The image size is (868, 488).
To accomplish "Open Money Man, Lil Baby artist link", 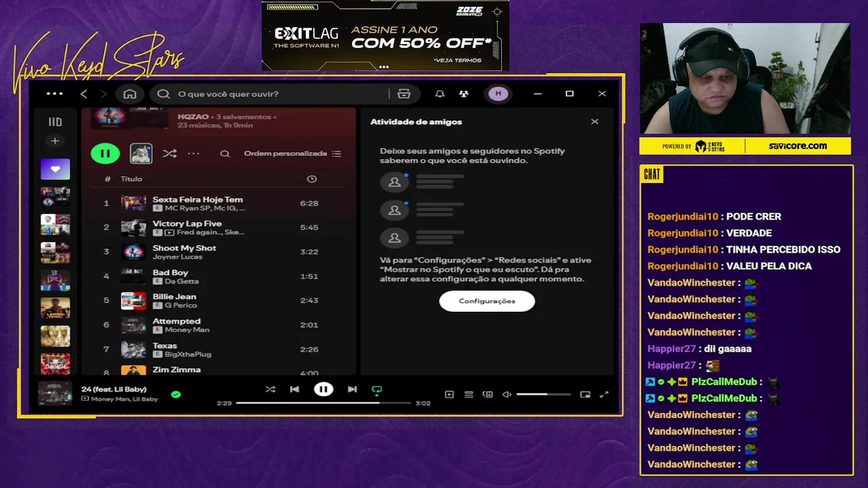I will click(x=125, y=399).
